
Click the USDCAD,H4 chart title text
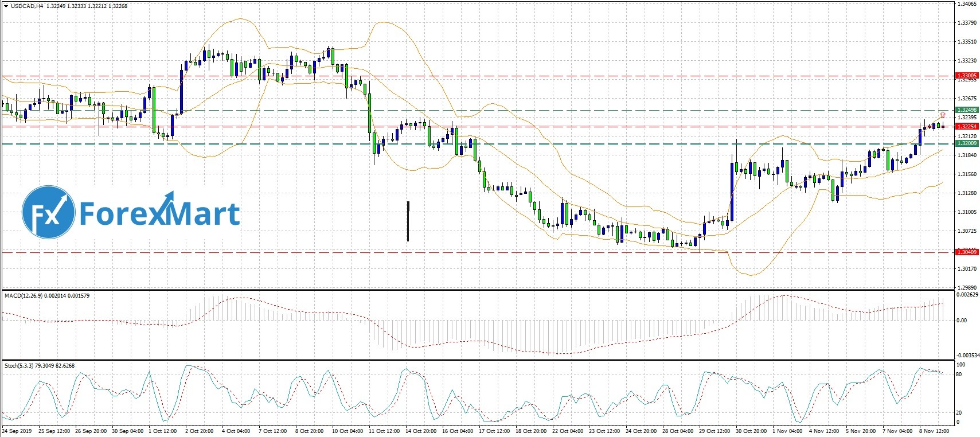(x=27, y=6)
